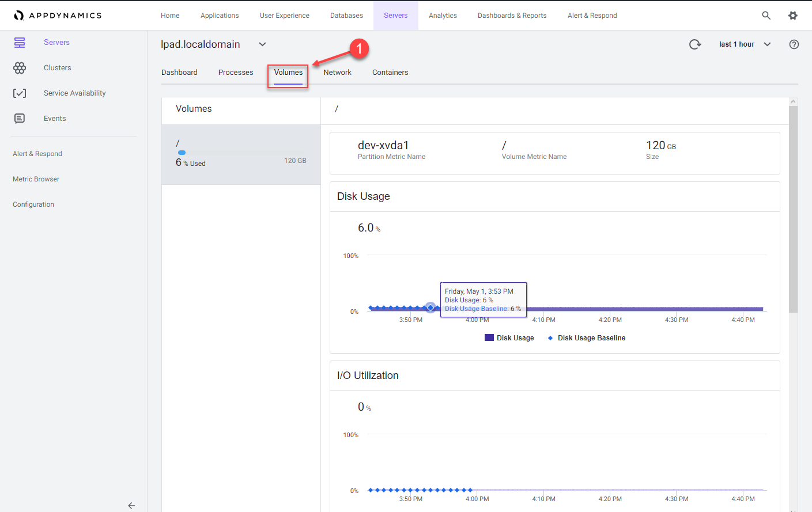812x512 pixels.
Task: Click the Service Availability icon
Action: [x=20, y=93]
